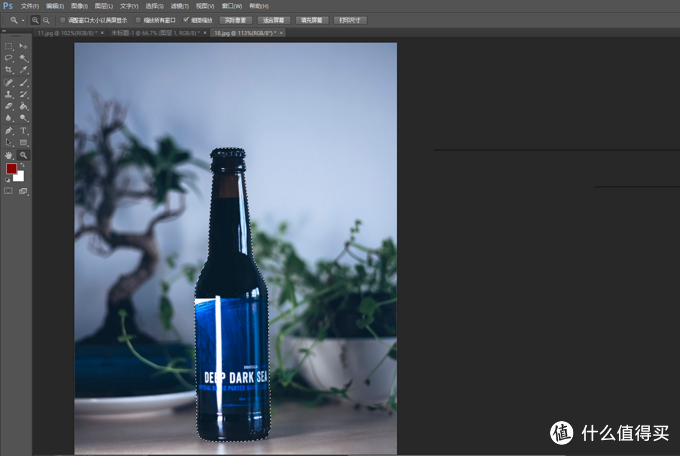Open the 文件(F) File menu
The height and width of the screenshot is (456, 680).
(x=30, y=6)
